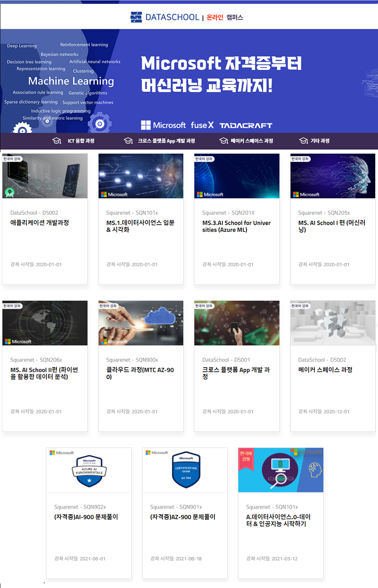
Task: Open 메이커 스페이스 과정 card thumbnail
Action: [333, 323]
